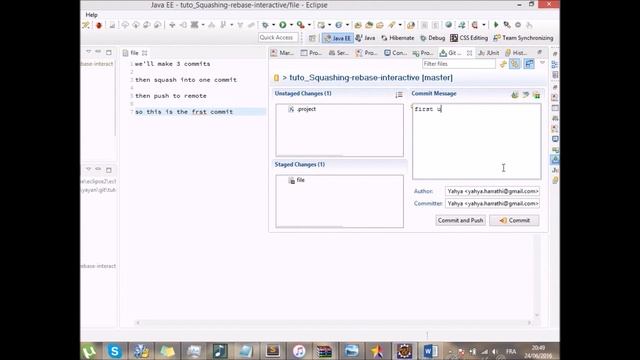Select 'file' in Staged Changes
This screenshot has width=640, height=360.
pos(297,180)
